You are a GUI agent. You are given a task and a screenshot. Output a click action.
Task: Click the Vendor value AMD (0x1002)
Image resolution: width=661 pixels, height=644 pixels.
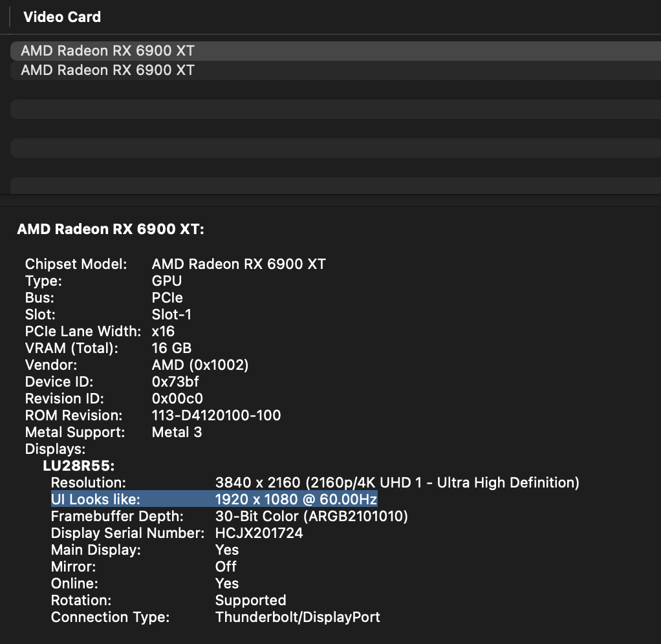[200, 365]
